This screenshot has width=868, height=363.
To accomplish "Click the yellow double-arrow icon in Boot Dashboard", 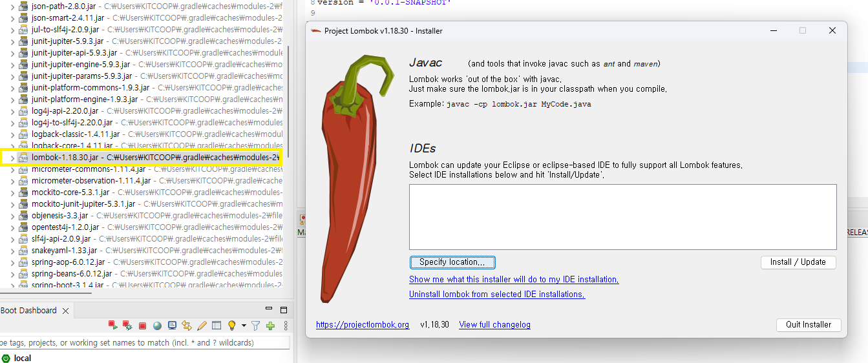I will [187, 326].
